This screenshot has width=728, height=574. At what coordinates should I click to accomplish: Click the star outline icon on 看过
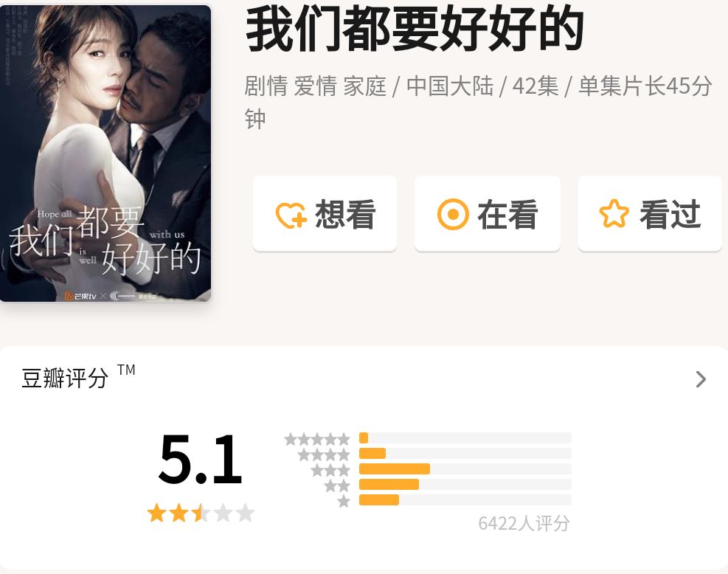click(x=614, y=214)
